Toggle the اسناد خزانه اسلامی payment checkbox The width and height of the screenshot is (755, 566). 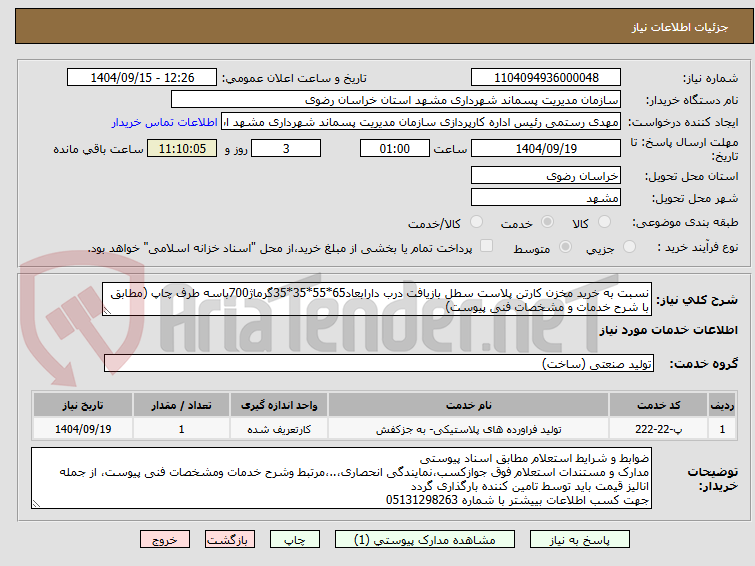tap(487, 246)
